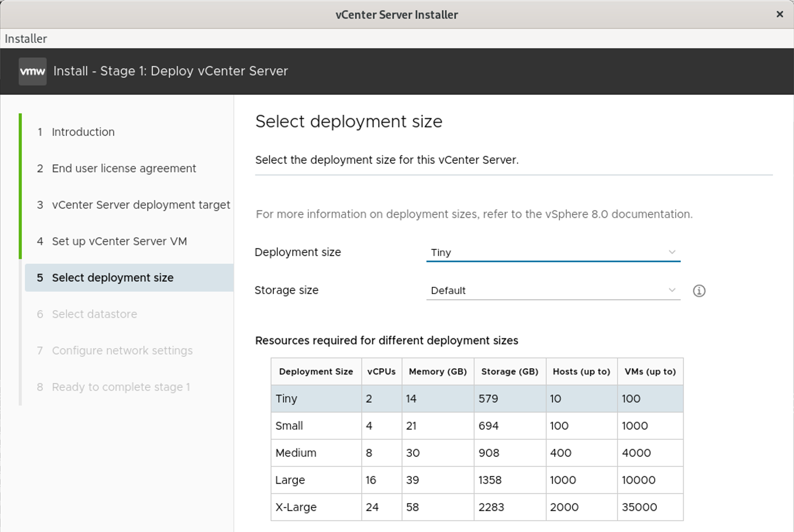794x532 pixels.
Task: Select the Small deployment size row
Action: tap(388, 425)
